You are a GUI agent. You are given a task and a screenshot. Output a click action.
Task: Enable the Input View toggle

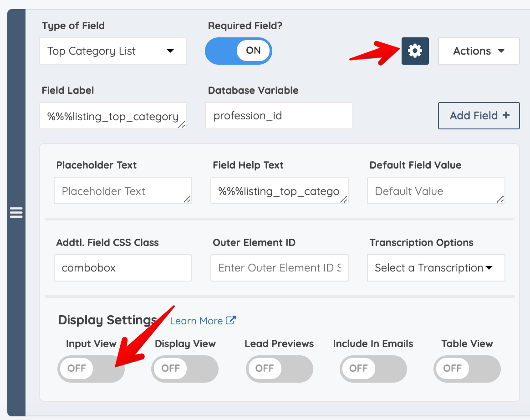91,369
